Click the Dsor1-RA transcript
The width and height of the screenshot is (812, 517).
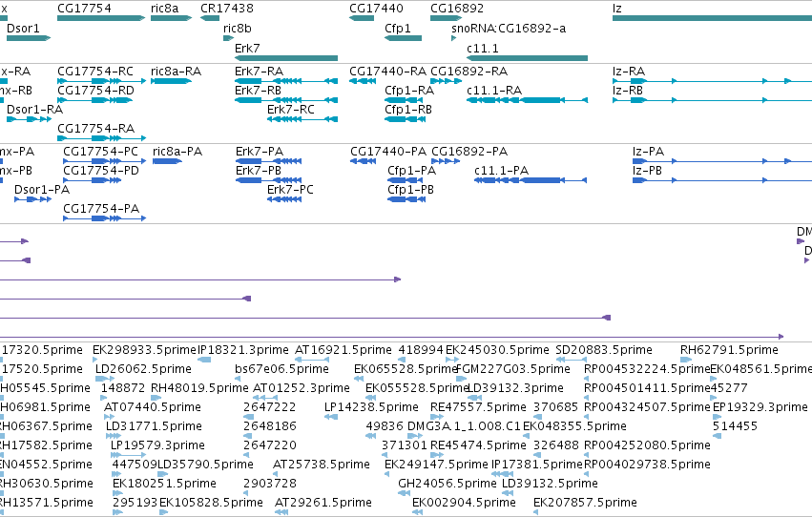click(x=29, y=119)
